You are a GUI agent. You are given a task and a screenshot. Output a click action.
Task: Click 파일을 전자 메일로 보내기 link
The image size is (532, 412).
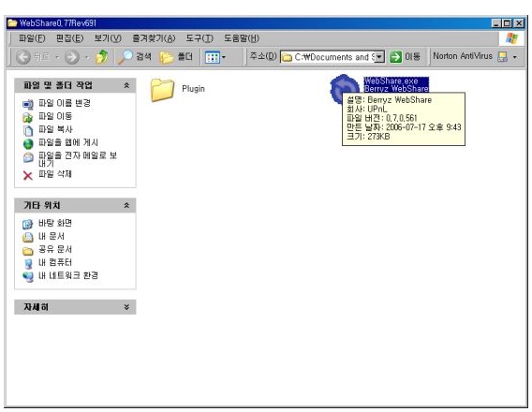[78, 159]
